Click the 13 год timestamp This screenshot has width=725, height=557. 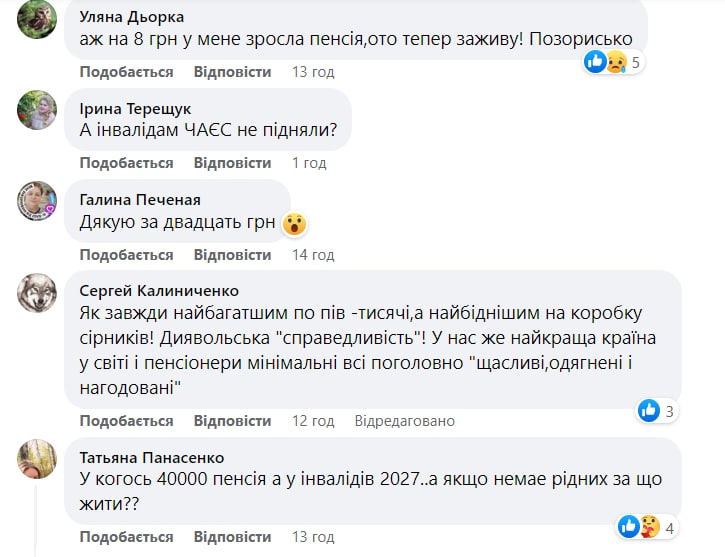point(312,72)
